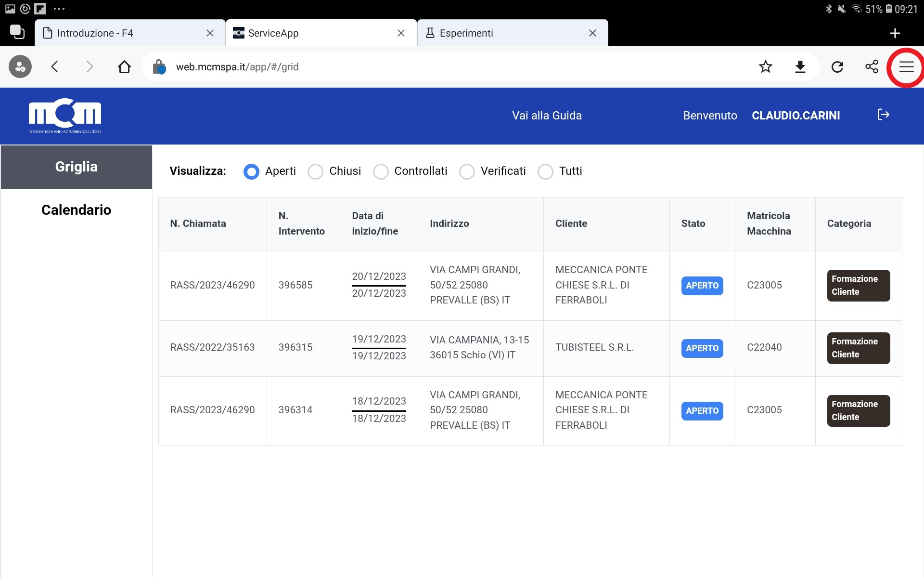The height and width of the screenshot is (578, 924).
Task: Reload the page with the refresh icon
Action: (x=837, y=67)
